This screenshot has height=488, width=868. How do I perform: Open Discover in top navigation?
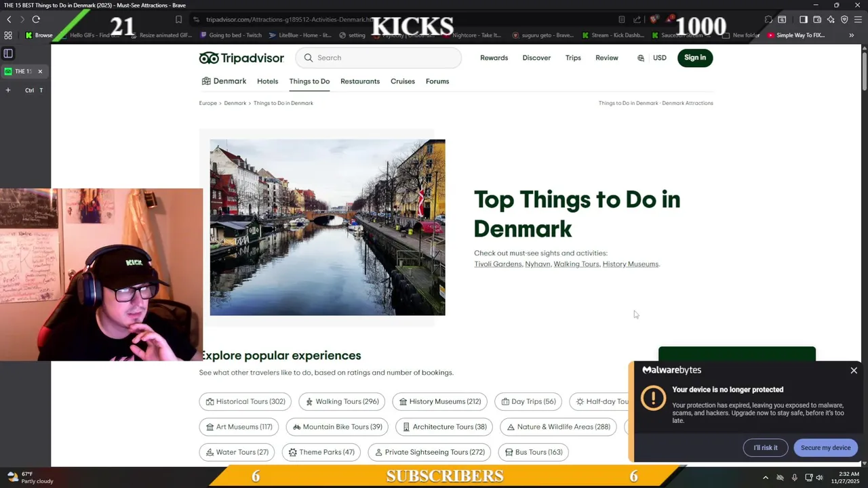[536, 58]
